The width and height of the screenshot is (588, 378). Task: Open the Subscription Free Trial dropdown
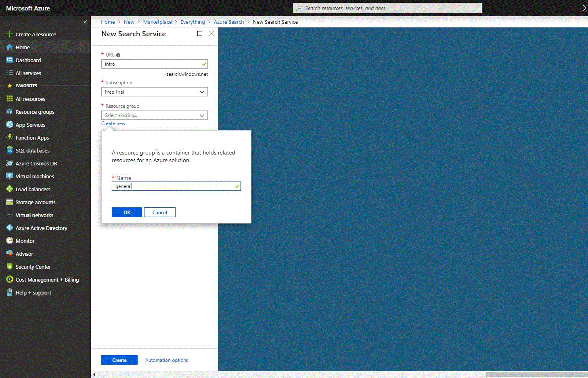(155, 92)
